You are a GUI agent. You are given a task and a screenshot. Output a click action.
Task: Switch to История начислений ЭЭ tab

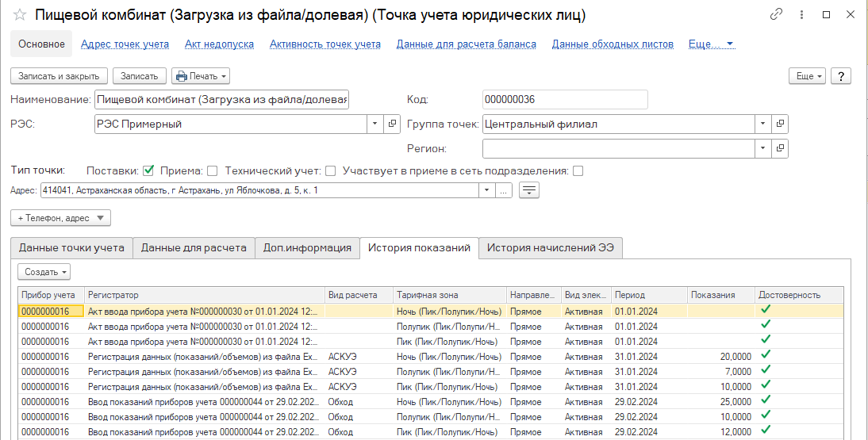coord(551,248)
